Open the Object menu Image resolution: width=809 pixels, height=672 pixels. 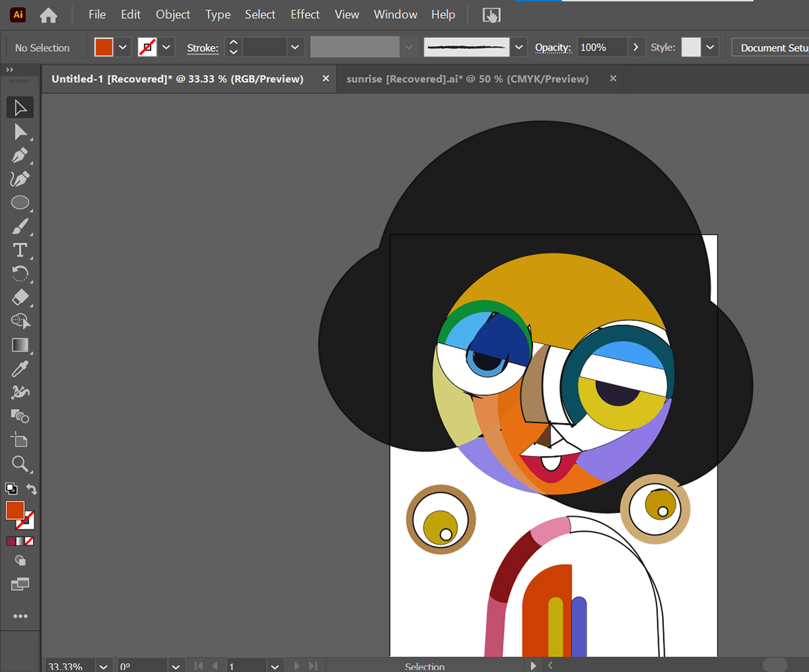[x=173, y=14]
